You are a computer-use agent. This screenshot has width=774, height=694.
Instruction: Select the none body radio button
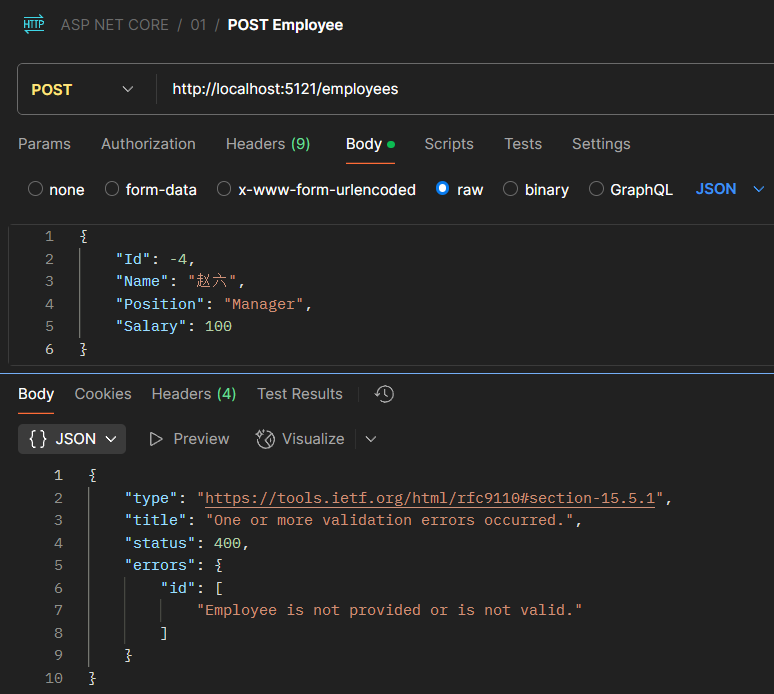pyautogui.click(x=36, y=189)
